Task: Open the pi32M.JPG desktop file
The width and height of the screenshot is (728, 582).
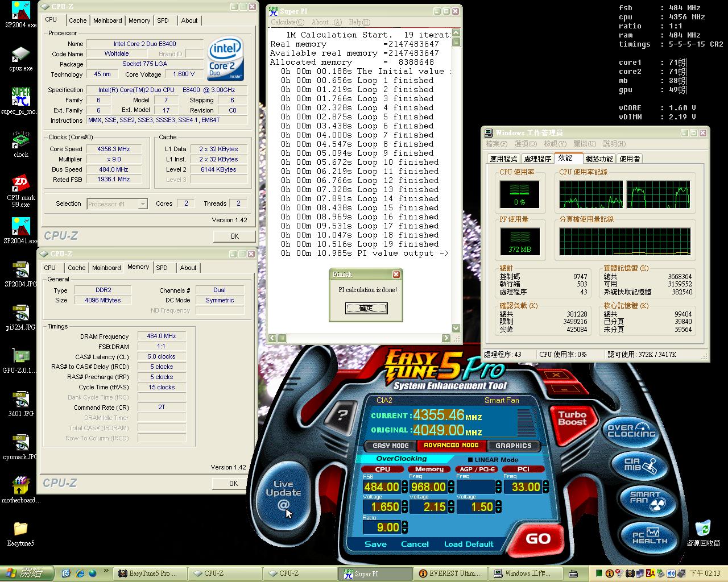Action: point(20,317)
